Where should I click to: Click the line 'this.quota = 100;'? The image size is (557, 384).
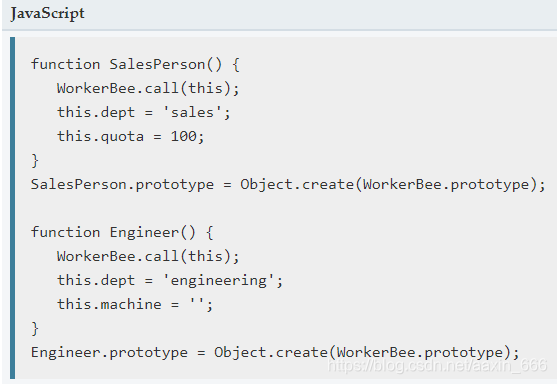(131, 136)
